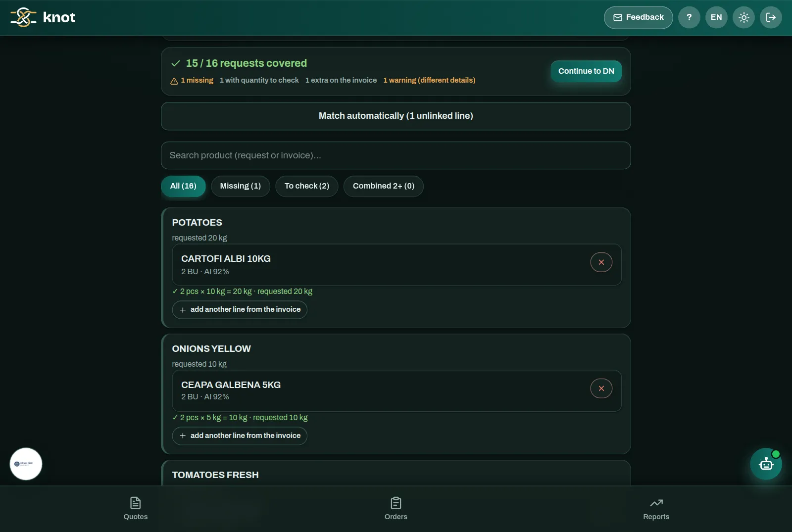This screenshot has width=792, height=532.
Task: Open the knot logo home link
Action: click(43, 17)
